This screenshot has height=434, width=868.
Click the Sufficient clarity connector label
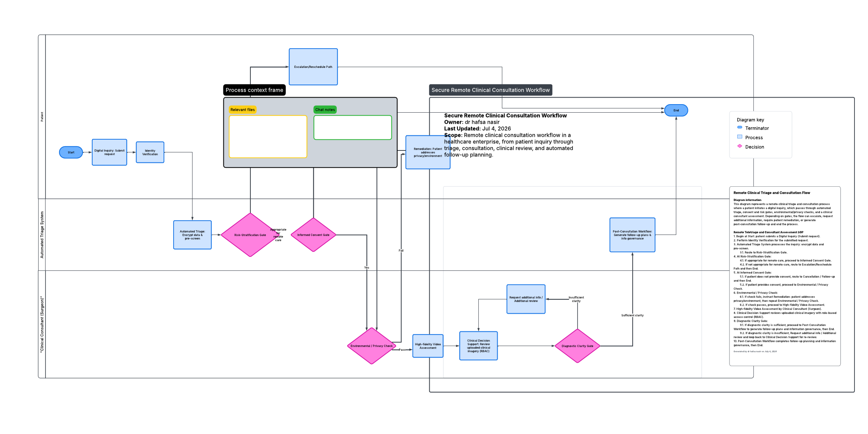click(632, 316)
